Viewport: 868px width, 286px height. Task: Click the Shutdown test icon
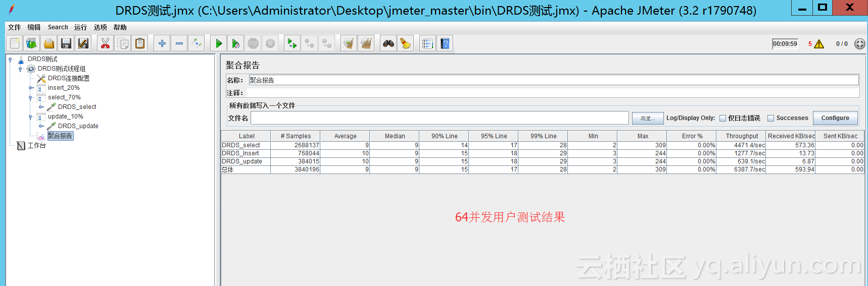(x=270, y=43)
